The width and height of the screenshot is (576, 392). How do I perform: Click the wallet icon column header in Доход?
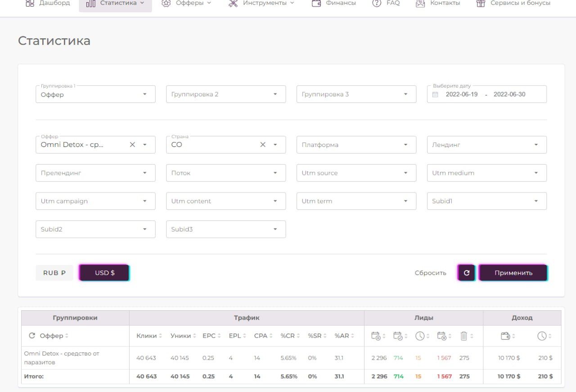pos(505,336)
